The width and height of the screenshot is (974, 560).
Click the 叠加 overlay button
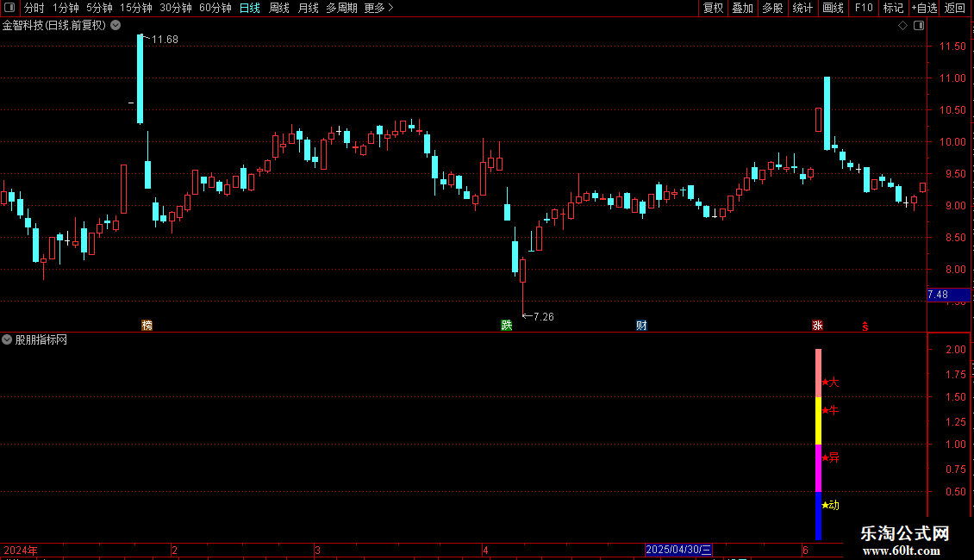(x=742, y=8)
